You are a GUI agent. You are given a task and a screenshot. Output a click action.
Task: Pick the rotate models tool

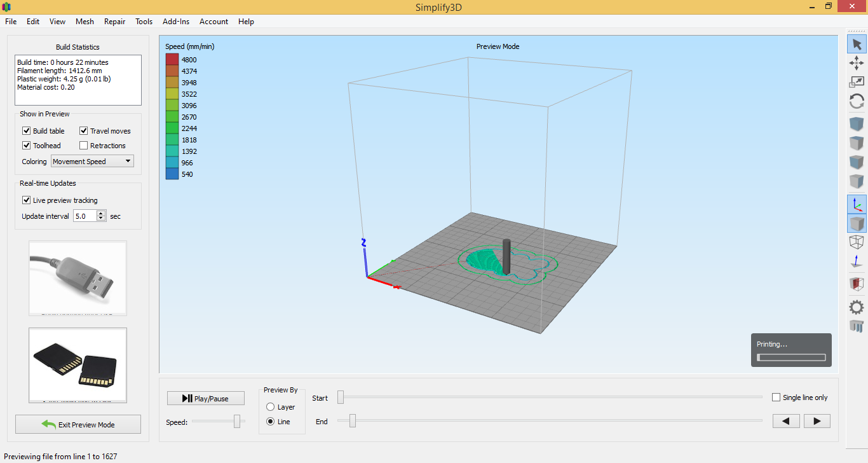[857, 101]
